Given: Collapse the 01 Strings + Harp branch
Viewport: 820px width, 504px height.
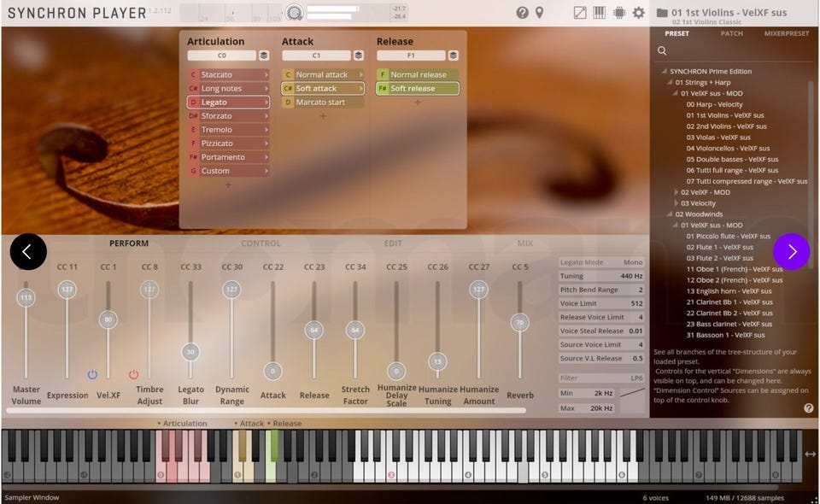Looking at the screenshot, I should (x=671, y=83).
